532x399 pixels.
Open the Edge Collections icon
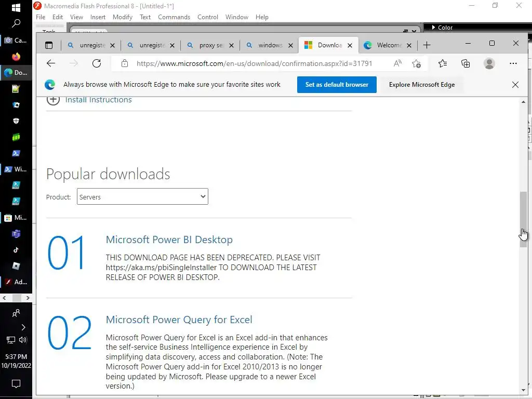pos(465,63)
